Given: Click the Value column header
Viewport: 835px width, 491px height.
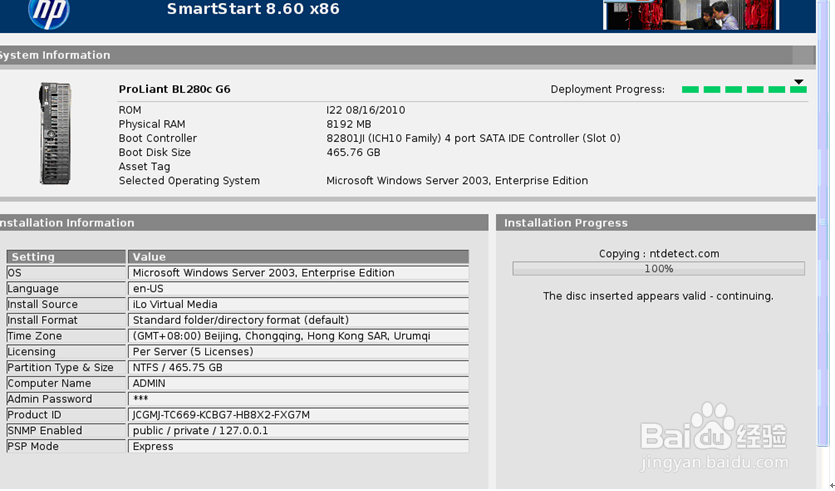Looking at the screenshot, I should 298,257.
